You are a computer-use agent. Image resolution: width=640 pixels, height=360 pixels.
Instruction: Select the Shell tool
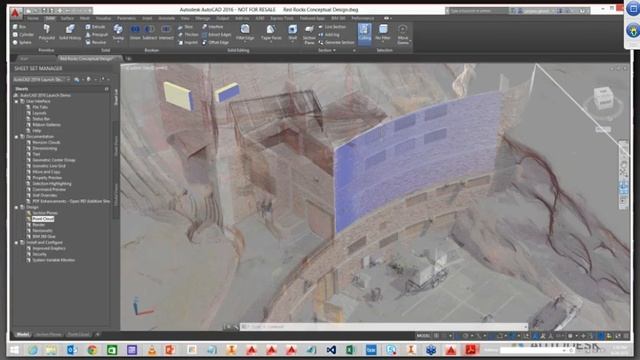(x=293, y=32)
